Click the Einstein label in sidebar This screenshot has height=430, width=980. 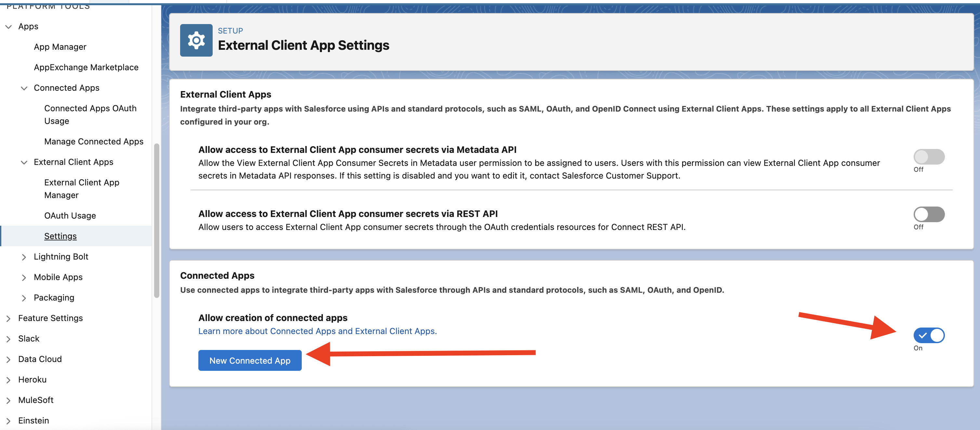tap(33, 421)
